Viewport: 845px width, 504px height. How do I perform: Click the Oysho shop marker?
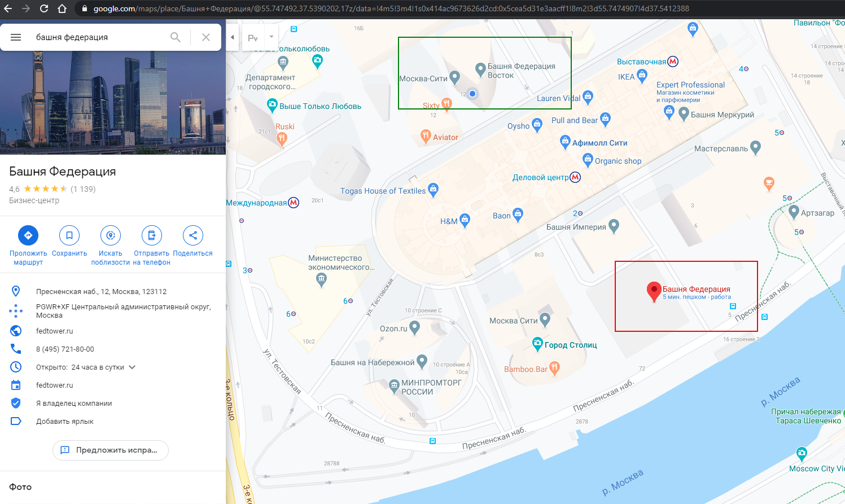coord(537,125)
